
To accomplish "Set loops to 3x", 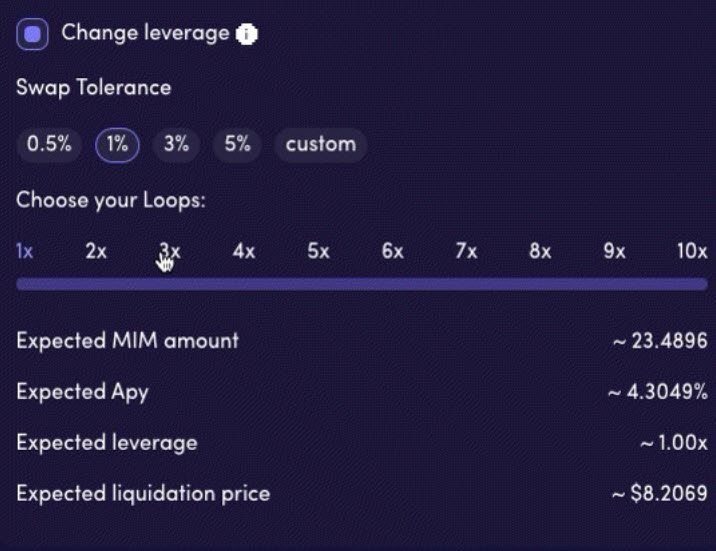I will [x=170, y=251].
